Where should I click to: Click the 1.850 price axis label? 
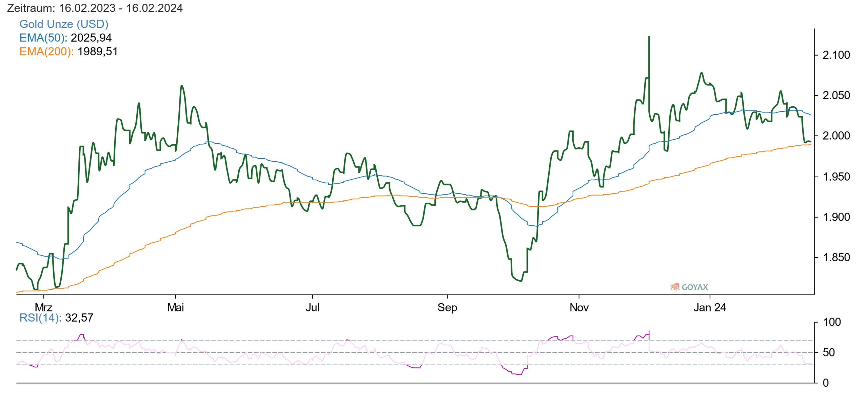836,258
